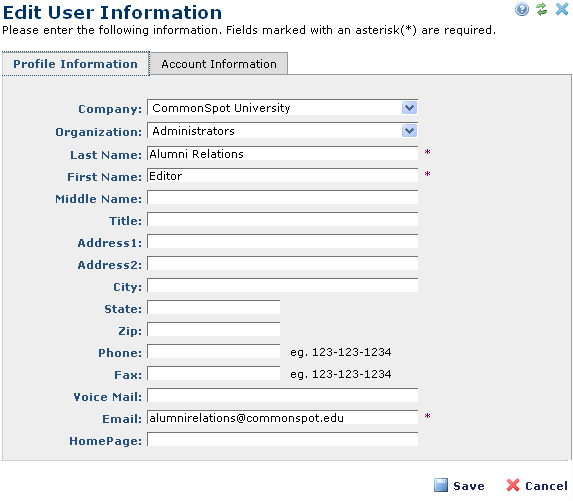Viewport: 573px width, 501px height.
Task: Focus the Last Name field
Action: click(x=282, y=153)
